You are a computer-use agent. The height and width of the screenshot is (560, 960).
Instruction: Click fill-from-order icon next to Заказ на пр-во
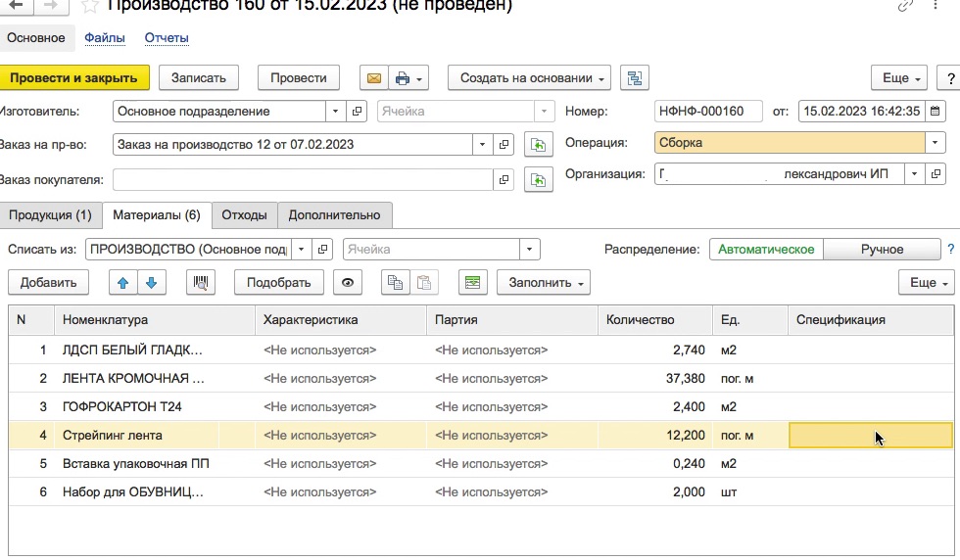538,145
